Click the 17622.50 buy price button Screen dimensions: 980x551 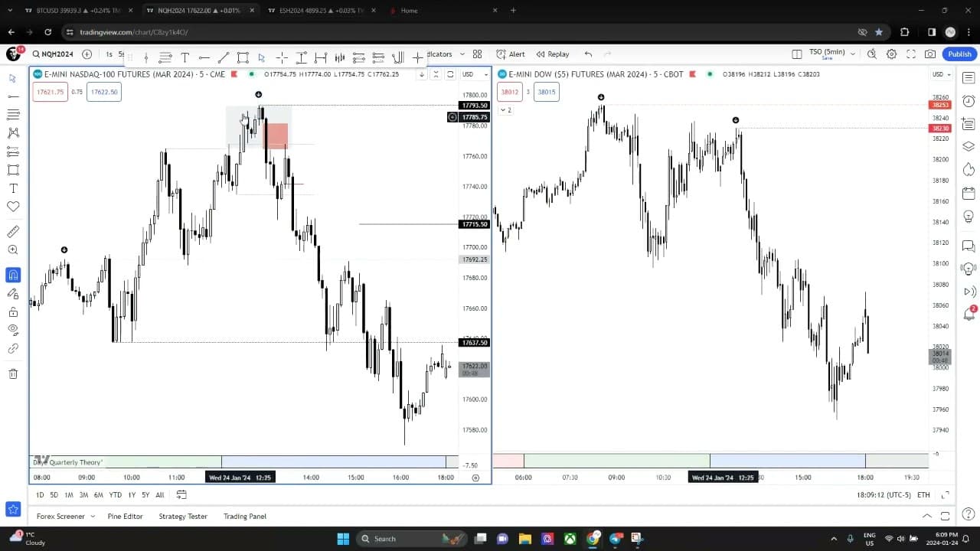pyautogui.click(x=104, y=92)
